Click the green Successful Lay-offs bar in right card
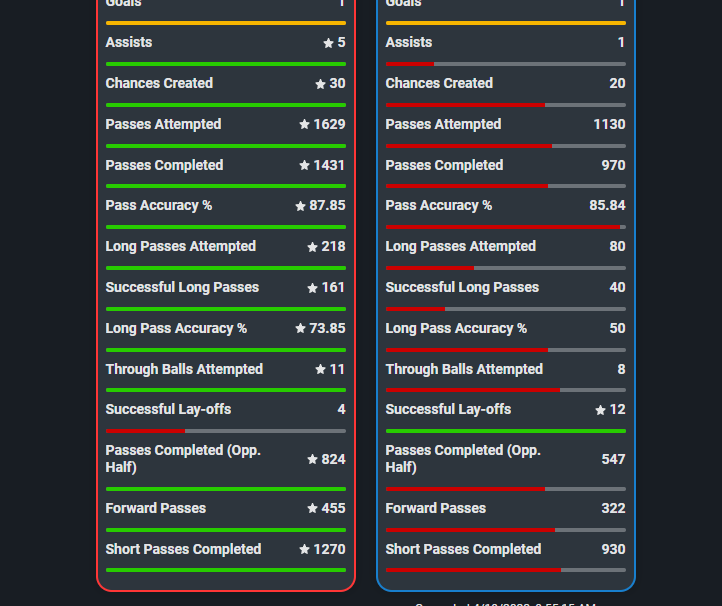Image resolution: width=722 pixels, height=606 pixels. point(506,431)
